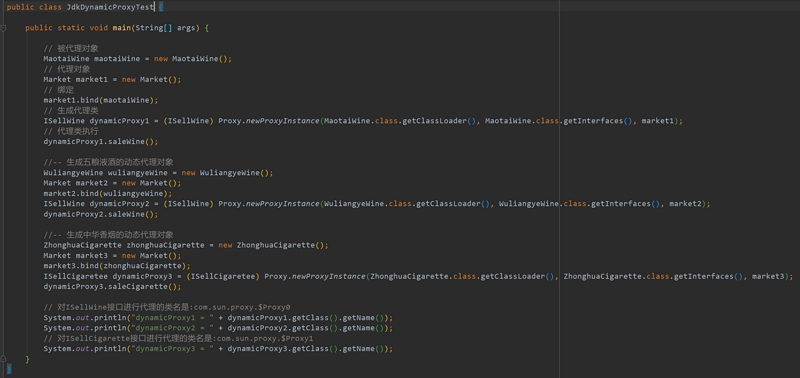Click 'String[] args' parameter in main signature
This screenshot has height=378, width=800.
(165, 28)
